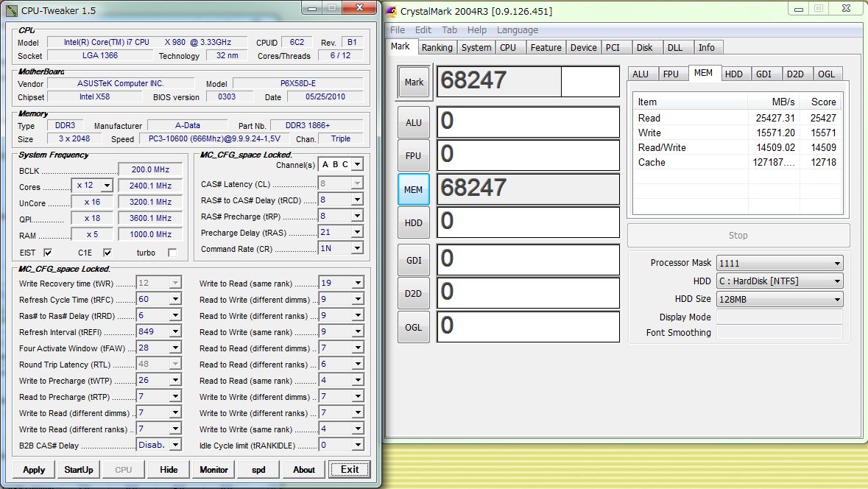868x489 pixels.
Task: Open the Precharge Delay (tRAS) dropdown
Action: 357,232
